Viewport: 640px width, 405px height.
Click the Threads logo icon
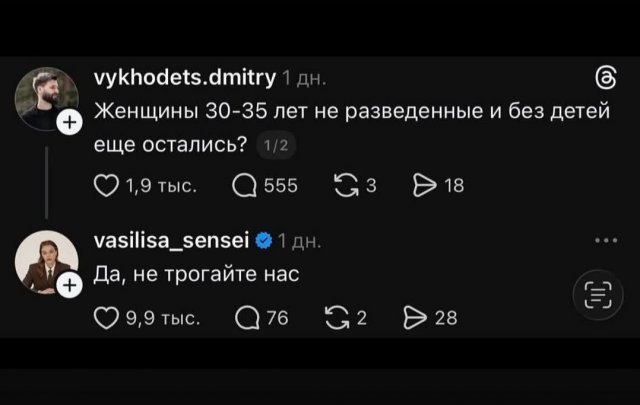point(606,78)
